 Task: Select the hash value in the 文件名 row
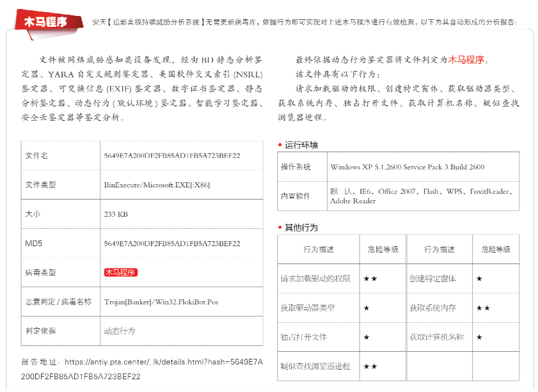pyautogui.click(x=172, y=155)
